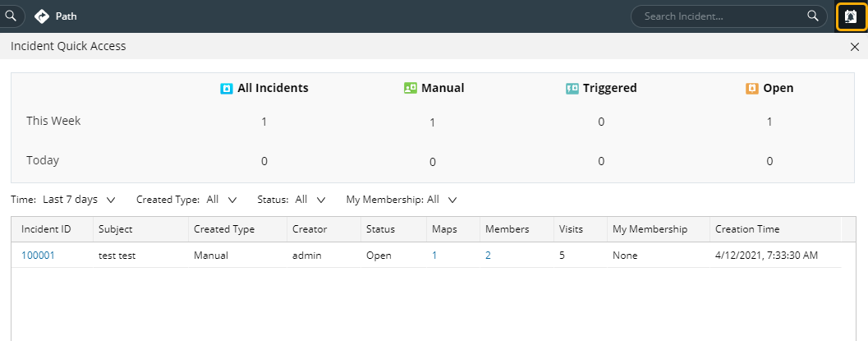Open incident 100001 link
This screenshot has height=341, width=868.
[x=39, y=256]
